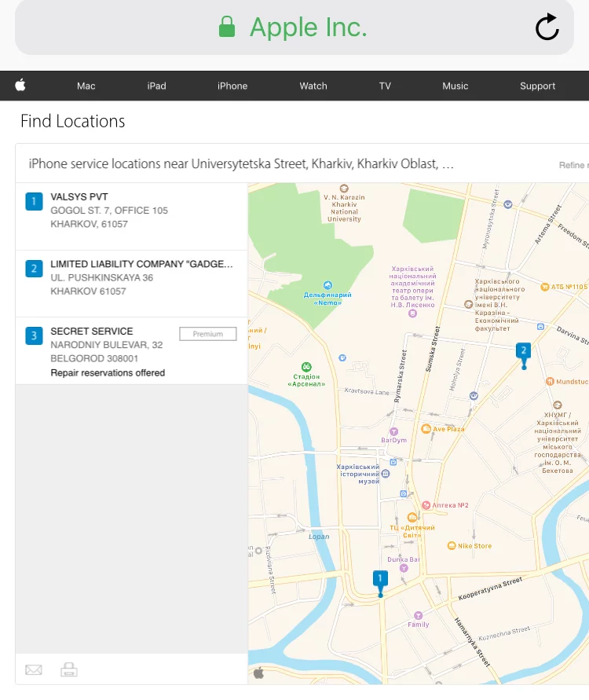Go to the iPhone section
Screen dimensions: 589x700
[x=232, y=86]
